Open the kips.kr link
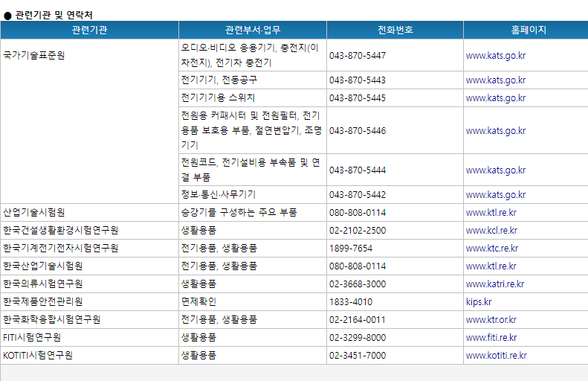Image resolution: width=588 pixels, height=381 pixels. pyautogui.click(x=479, y=302)
